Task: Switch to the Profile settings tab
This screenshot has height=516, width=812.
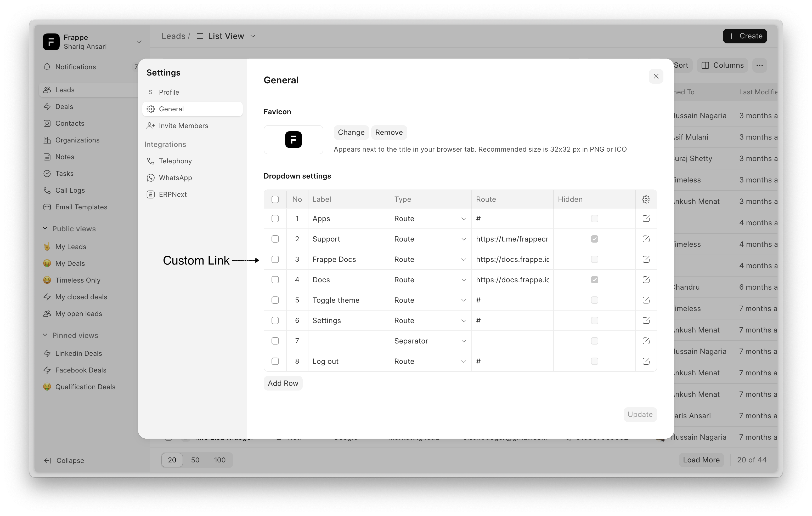Action: [x=169, y=92]
